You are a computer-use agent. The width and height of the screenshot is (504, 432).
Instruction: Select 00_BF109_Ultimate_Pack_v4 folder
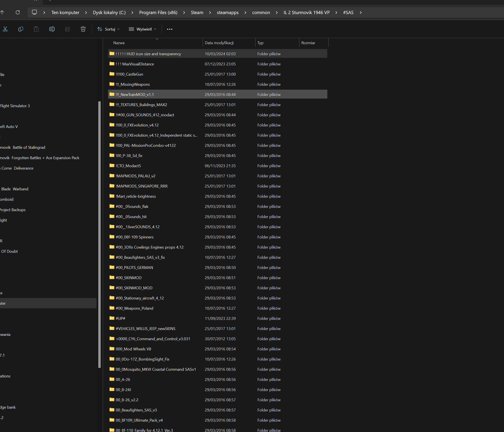point(217,420)
